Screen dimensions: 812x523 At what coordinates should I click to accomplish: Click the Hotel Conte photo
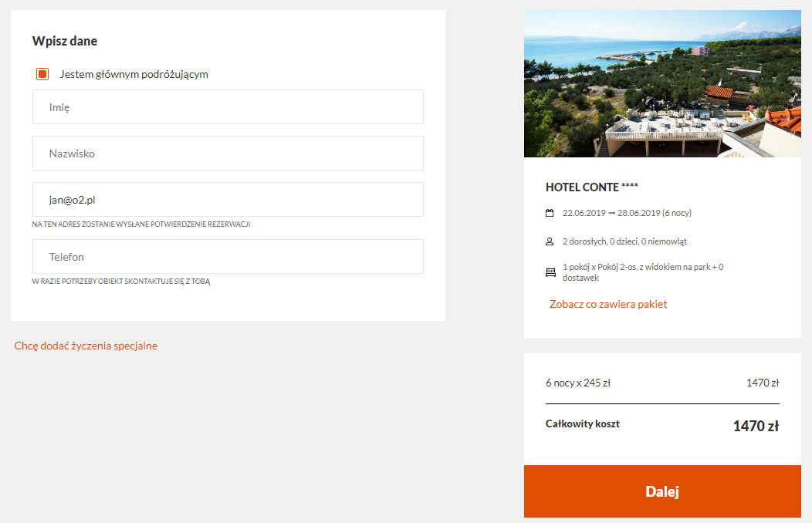662,83
